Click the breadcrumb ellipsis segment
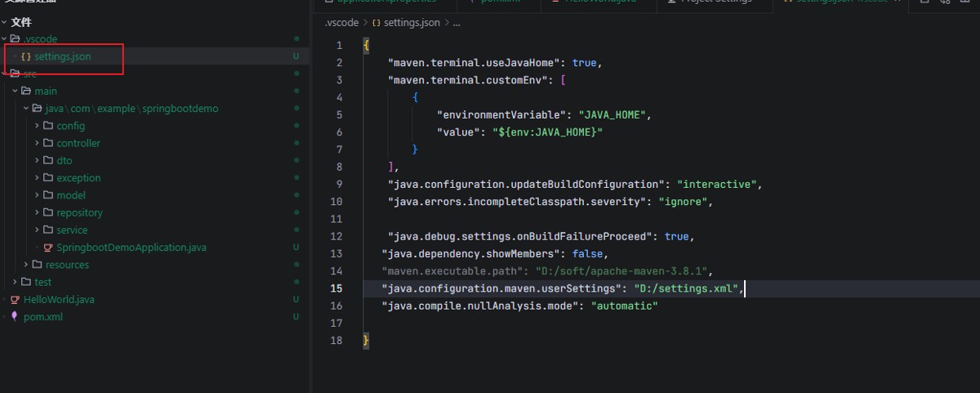Screen dimensions: 980x393 pos(457,23)
